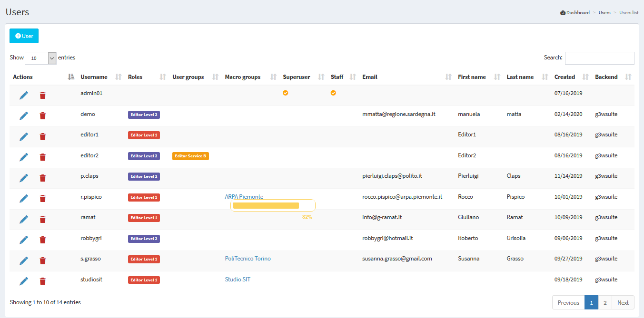Select email robbygri@hotmail.it
This screenshot has height=318, width=644.
(x=387, y=238)
